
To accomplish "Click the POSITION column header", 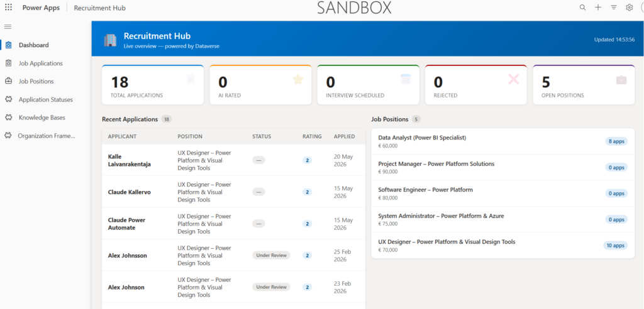I will point(190,136).
